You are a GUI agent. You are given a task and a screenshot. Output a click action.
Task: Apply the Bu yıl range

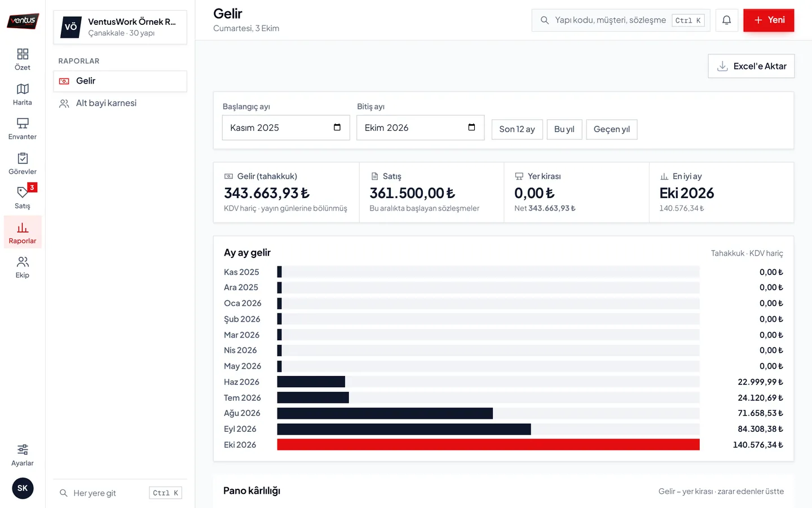564,129
